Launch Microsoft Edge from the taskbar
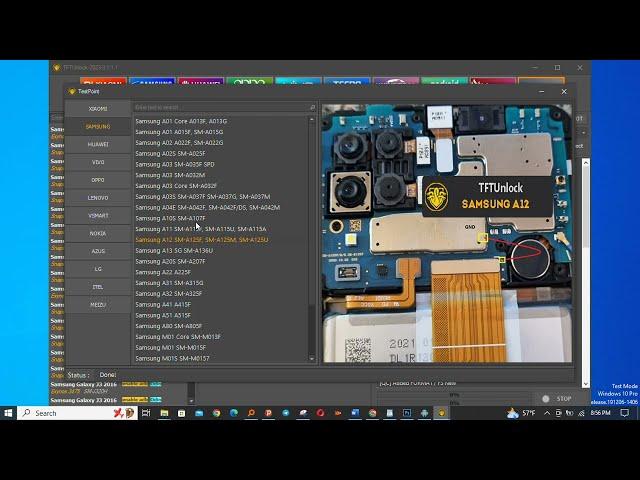The height and width of the screenshot is (480, 640). pos(234,413)
